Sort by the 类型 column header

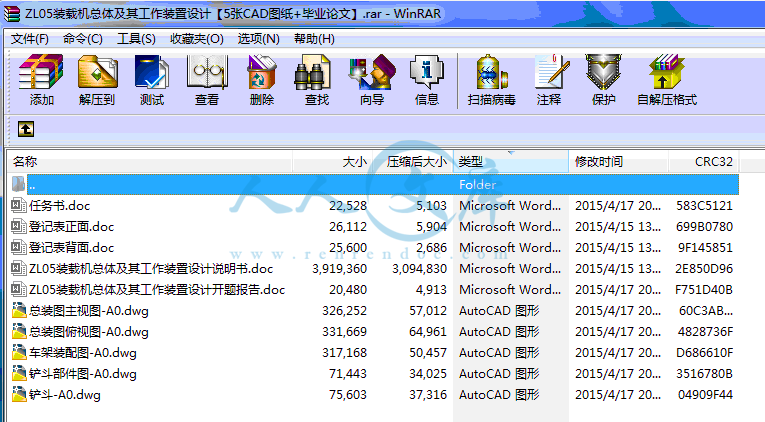(511, 161)
